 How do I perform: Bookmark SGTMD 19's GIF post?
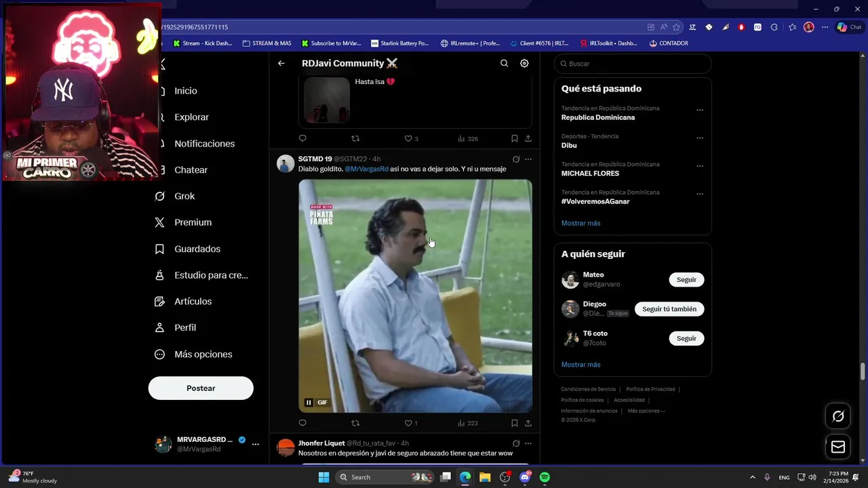[515, 423]
